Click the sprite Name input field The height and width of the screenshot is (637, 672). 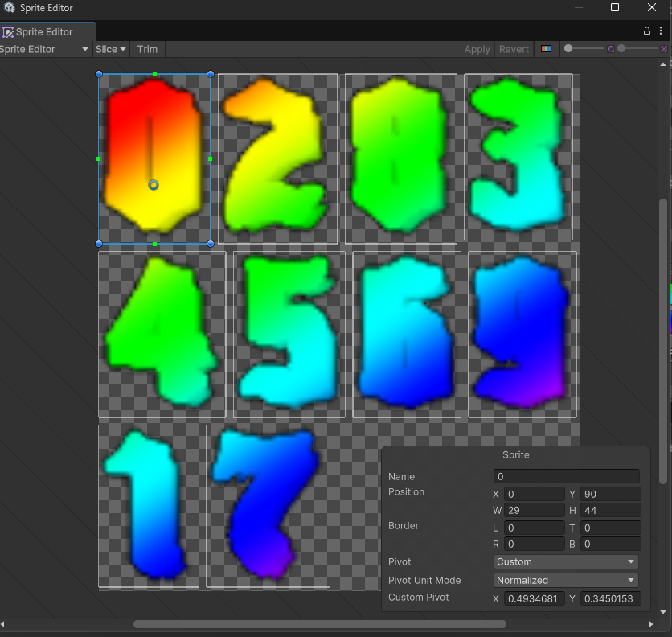point(567,476)
